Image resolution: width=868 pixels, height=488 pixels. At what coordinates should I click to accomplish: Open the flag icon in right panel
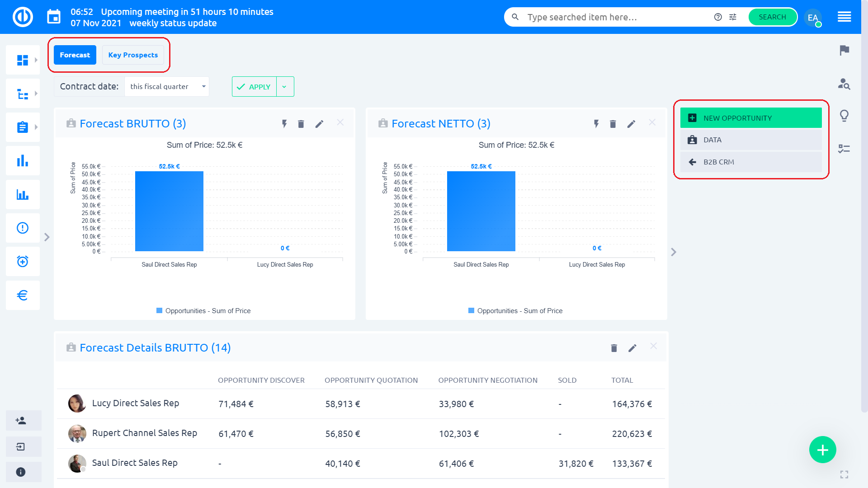[x=844, y=50]
